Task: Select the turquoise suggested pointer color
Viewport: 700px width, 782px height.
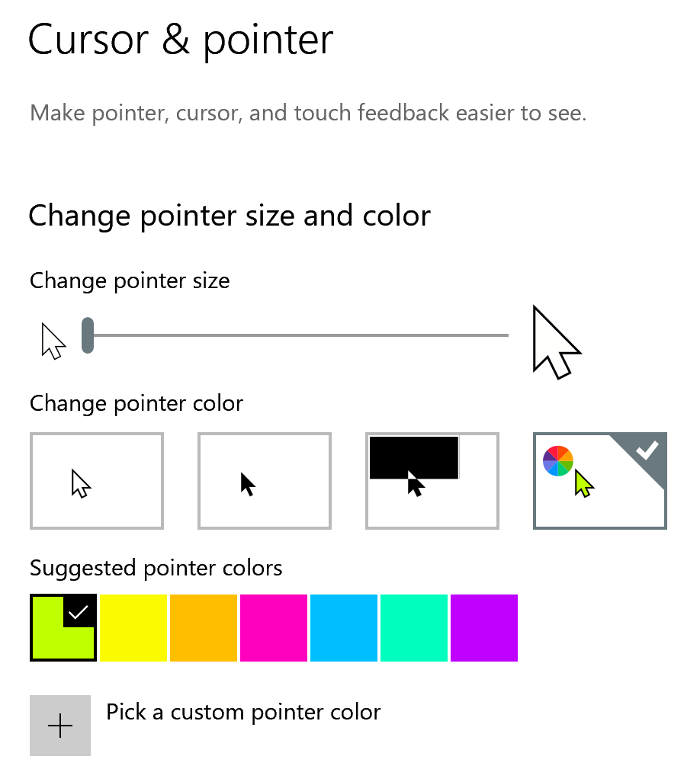Action: [414, 628]
